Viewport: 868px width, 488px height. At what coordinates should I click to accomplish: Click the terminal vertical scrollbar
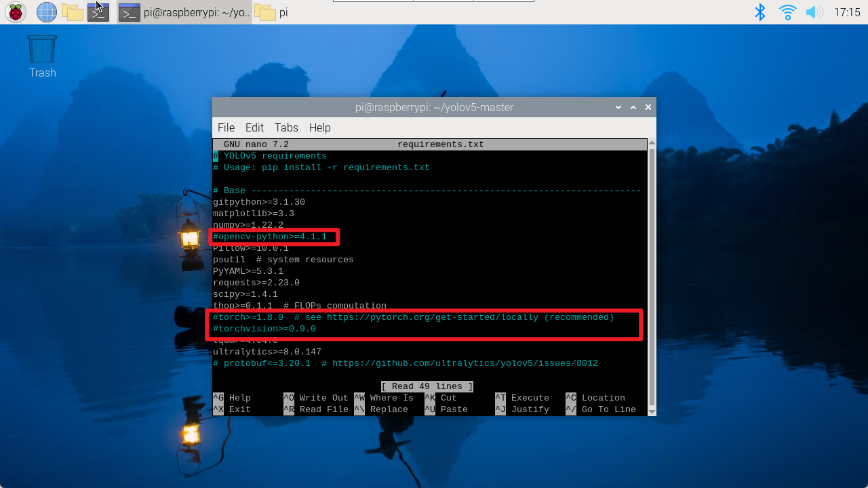click(652, 277)
